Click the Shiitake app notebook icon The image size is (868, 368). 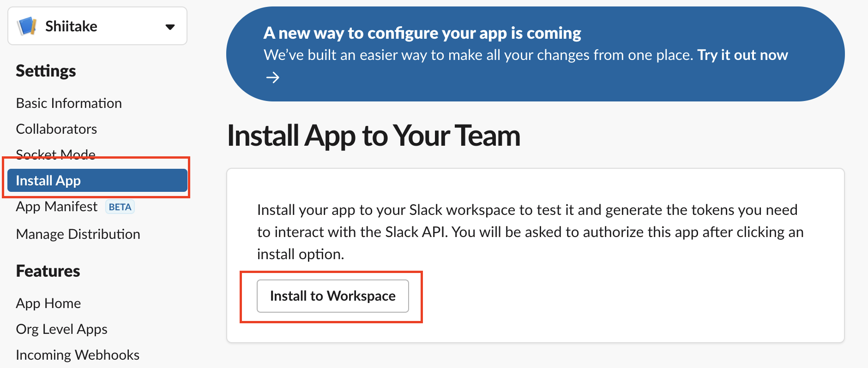pos(27,26)
